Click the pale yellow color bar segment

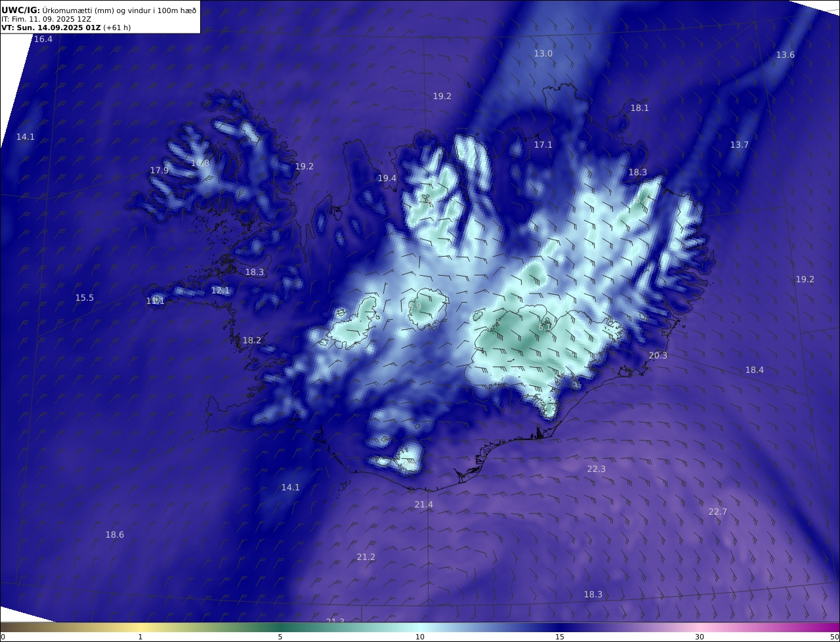coord(140,628)
